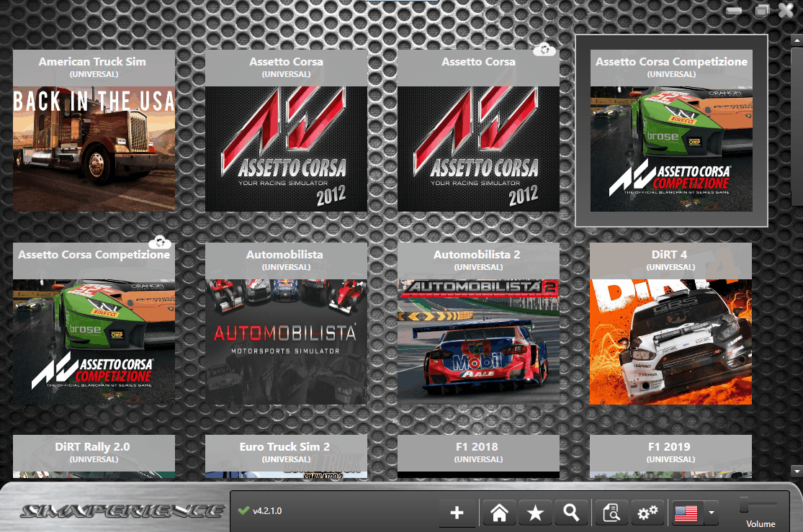The image size is (803, 532).
Task: Open the document inspect log icon
Action: [x=611, y=513]
